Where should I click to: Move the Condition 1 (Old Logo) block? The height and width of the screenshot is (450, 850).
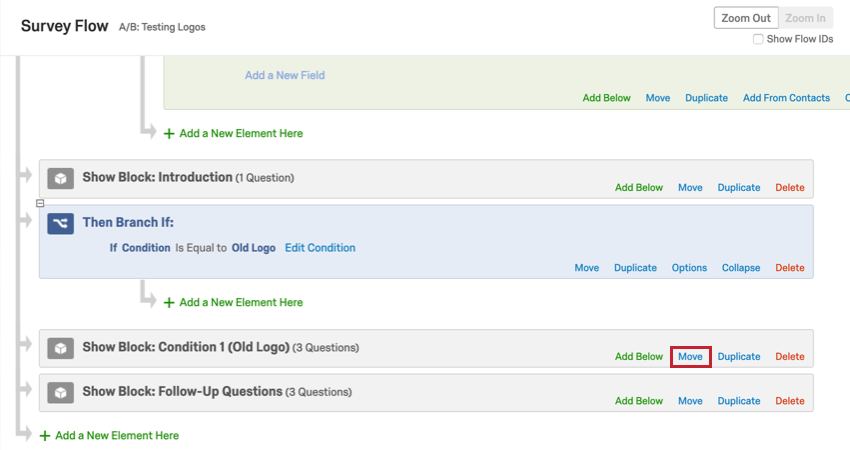(x=690, y=356)
